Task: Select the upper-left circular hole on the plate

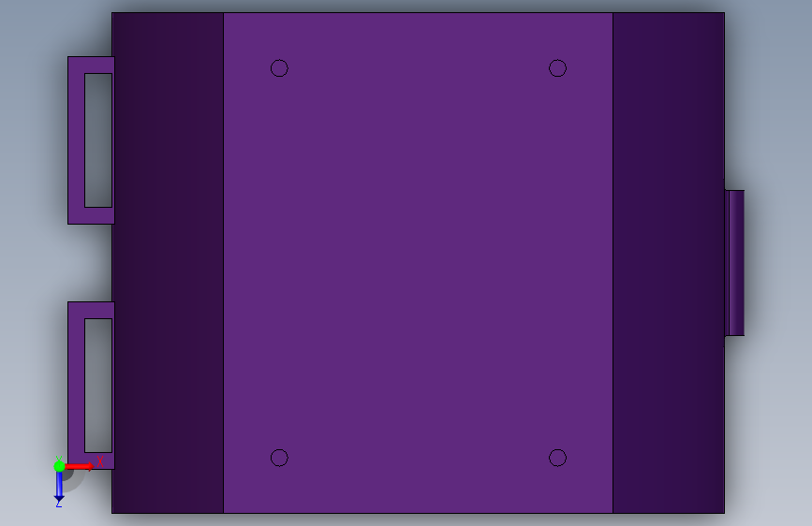Action: click(x=279, y=68)
